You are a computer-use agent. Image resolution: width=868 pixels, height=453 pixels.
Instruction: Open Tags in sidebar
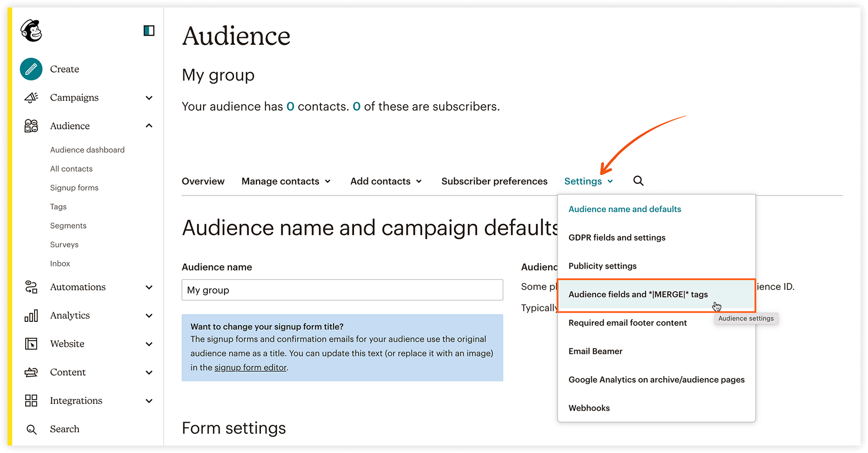tap(58, 207)
